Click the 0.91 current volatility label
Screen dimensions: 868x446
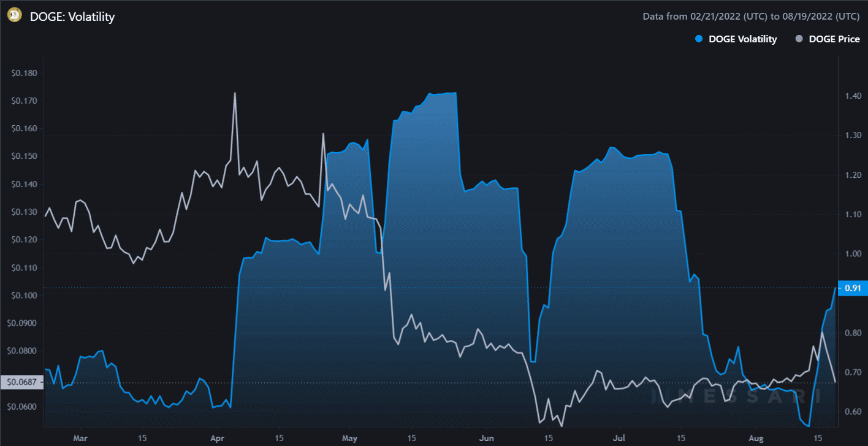[x=852, y=288]
